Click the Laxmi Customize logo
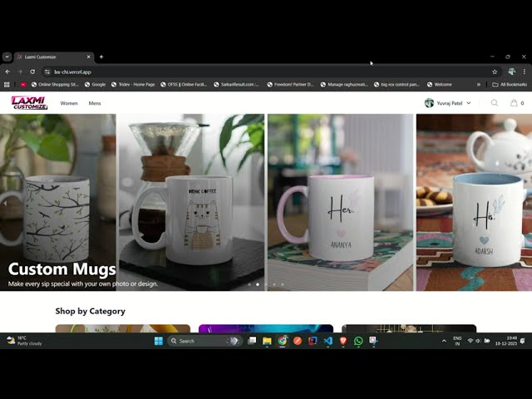 [29, 103]
